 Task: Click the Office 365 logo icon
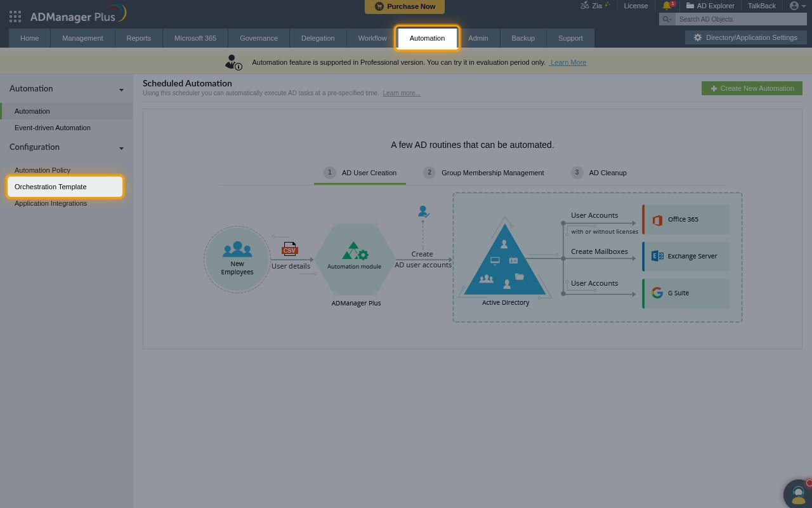(657, 220)
